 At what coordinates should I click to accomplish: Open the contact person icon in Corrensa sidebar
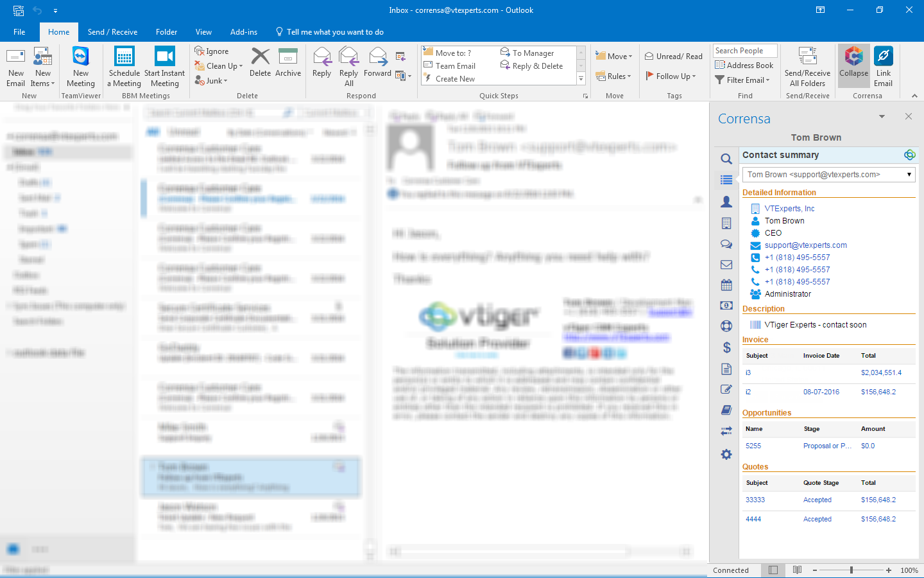pos(726,202)
